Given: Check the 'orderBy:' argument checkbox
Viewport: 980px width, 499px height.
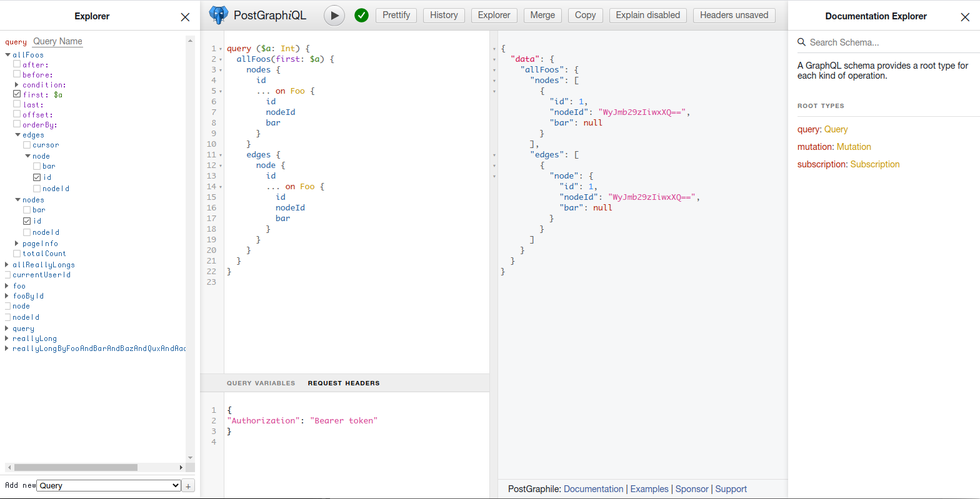Looking at the screenshot, I should click(17, 124).
